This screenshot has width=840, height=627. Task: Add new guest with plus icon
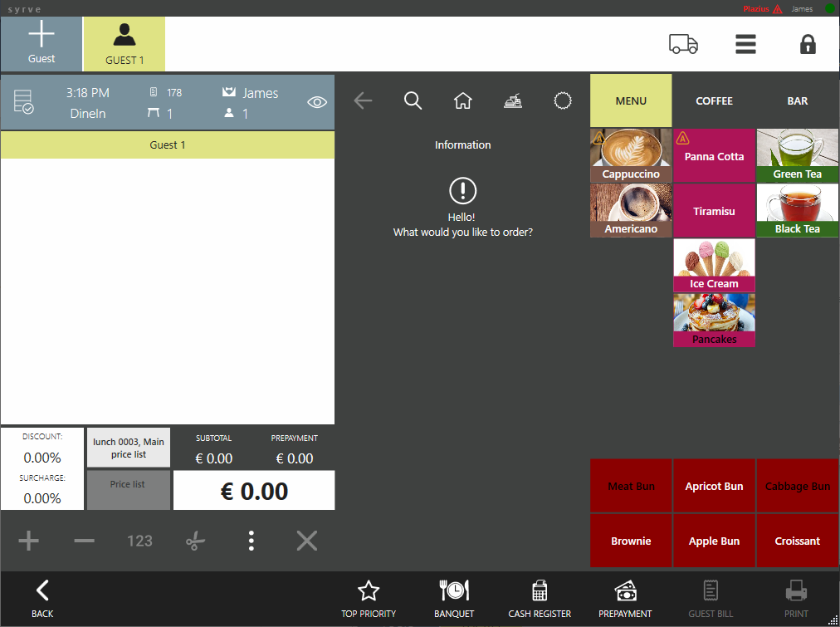coord(42,43)
